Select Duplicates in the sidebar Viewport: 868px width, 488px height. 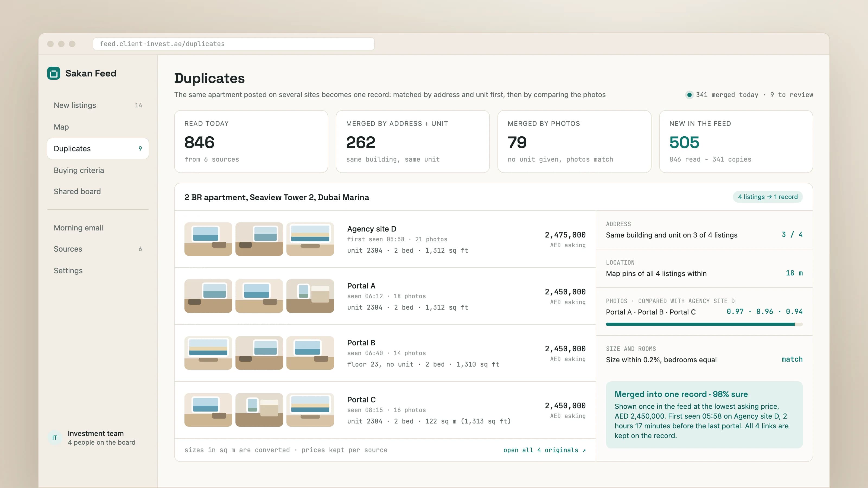click(x=98, y=149)
